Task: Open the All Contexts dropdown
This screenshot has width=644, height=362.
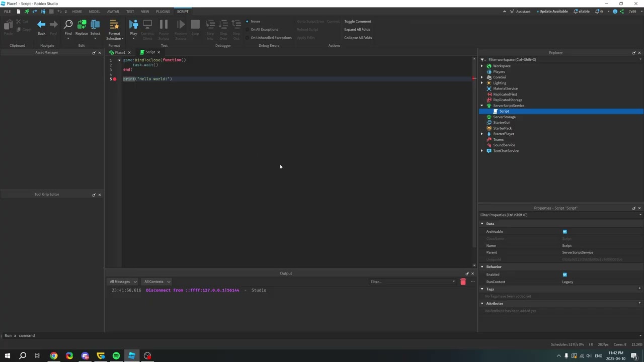Action: [157, 282]
